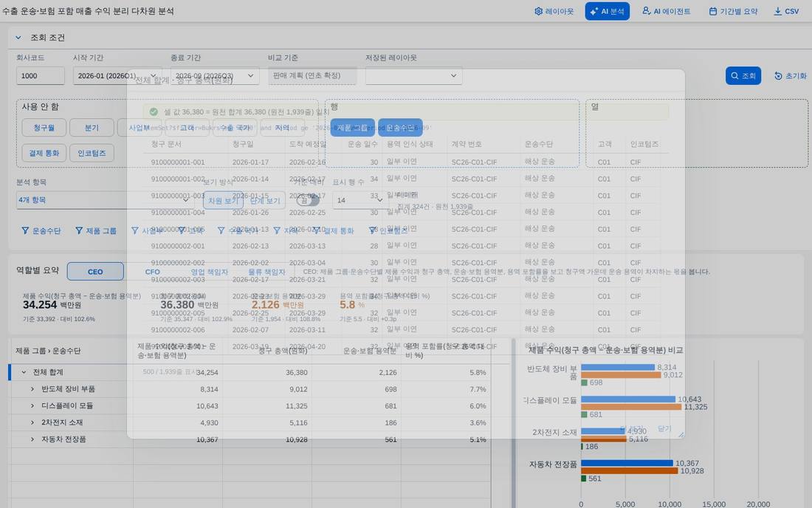Click the 청구월 dimension chip
Viewport: 812px width, 508px height.
44,128
